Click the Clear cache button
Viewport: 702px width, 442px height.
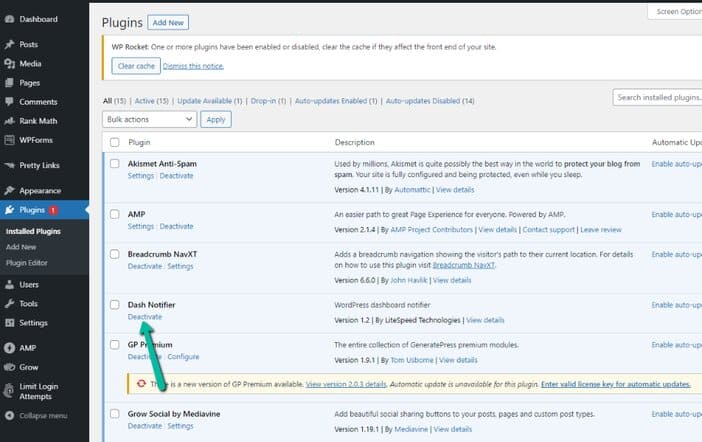(136, 66)
